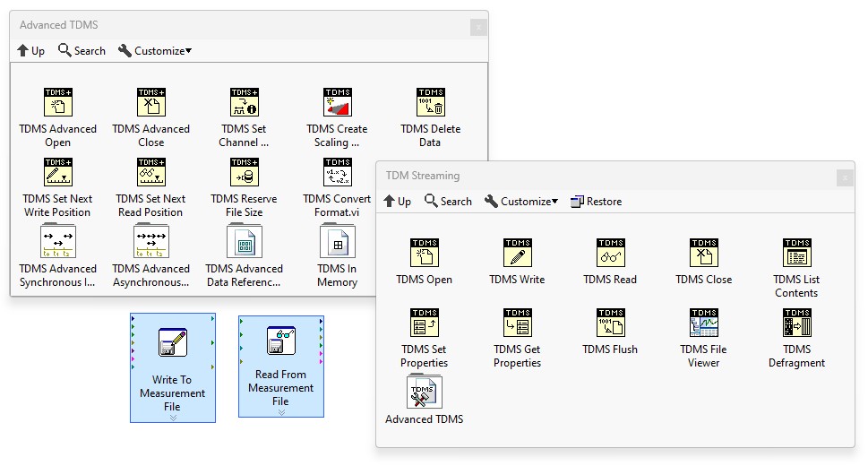Pick the TDMS Set Channel icon
Screen dimensions: 868x466
point(245,102)
